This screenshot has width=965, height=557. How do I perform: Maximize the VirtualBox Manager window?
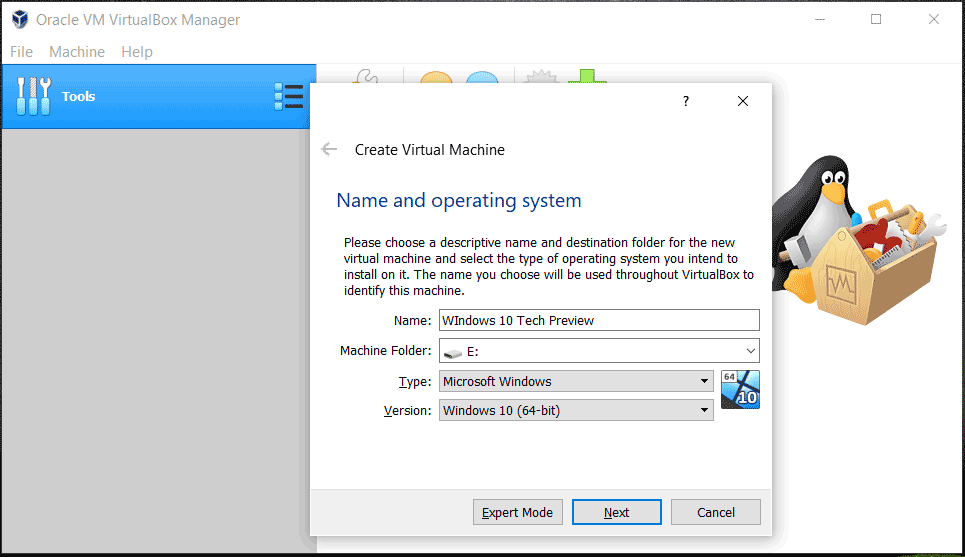(876, 20)
